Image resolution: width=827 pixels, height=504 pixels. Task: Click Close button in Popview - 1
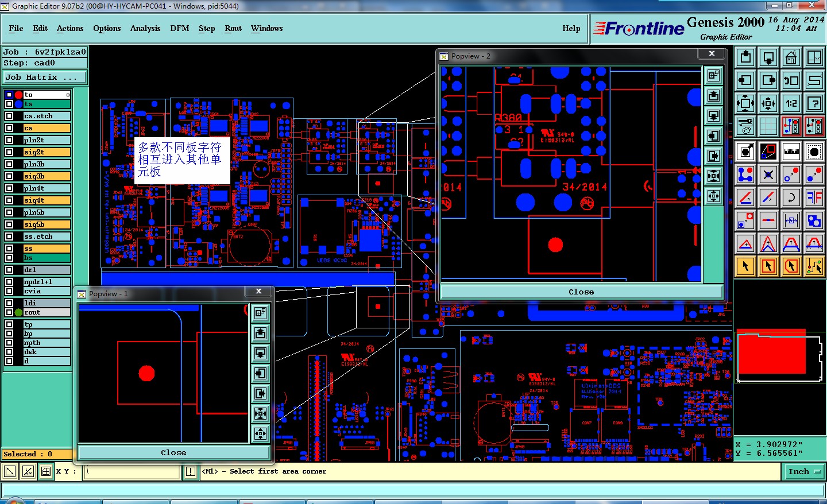173,453
